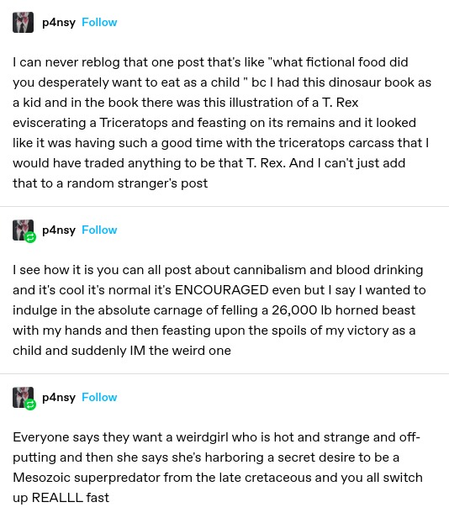Click the green reblog badge on third avatar
The height and width of the screenshot is (513, 449).
(30, 405)
